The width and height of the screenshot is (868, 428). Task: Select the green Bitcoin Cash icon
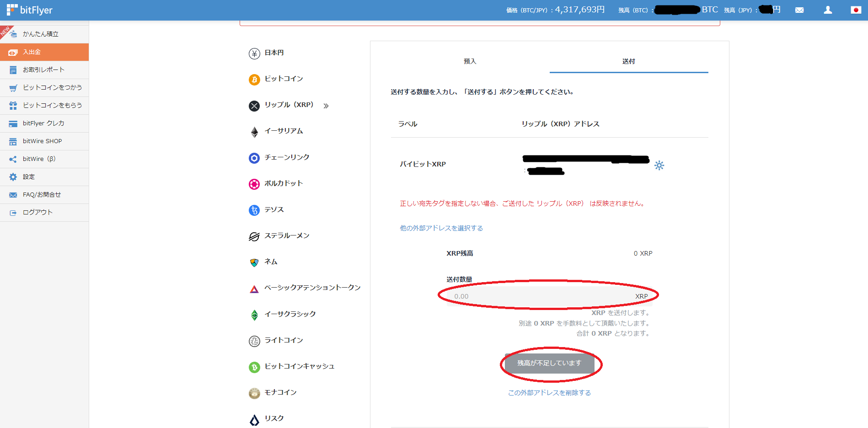tap(254, 367)
